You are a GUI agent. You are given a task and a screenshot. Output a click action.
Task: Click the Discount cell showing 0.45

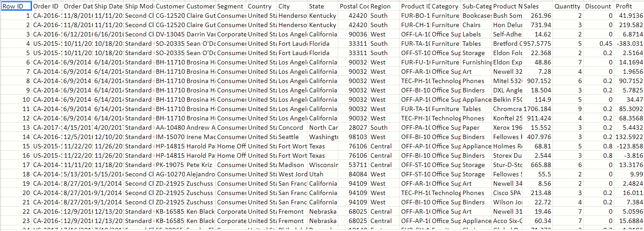coord(599,44)
